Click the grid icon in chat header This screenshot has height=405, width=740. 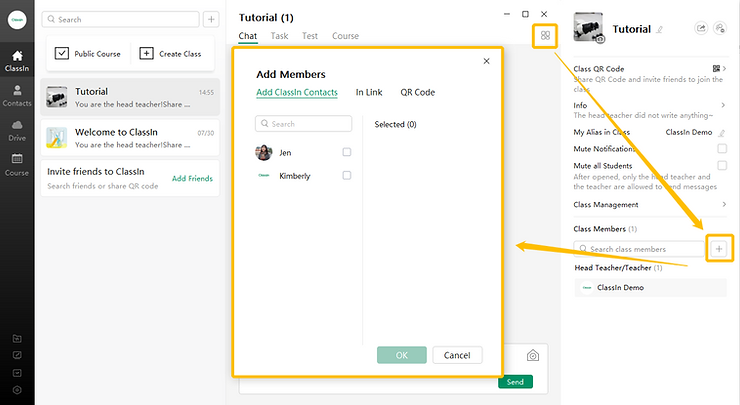[x=545, y=36]
